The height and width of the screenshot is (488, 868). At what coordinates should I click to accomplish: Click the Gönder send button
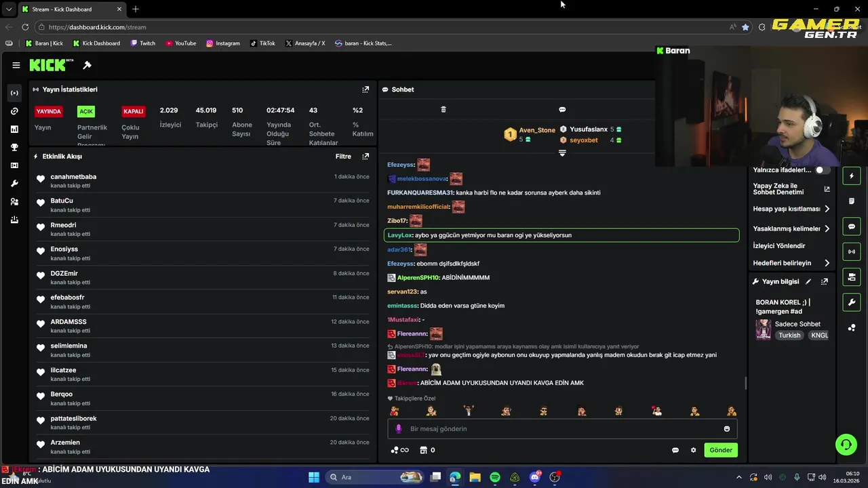click(721, 450)
